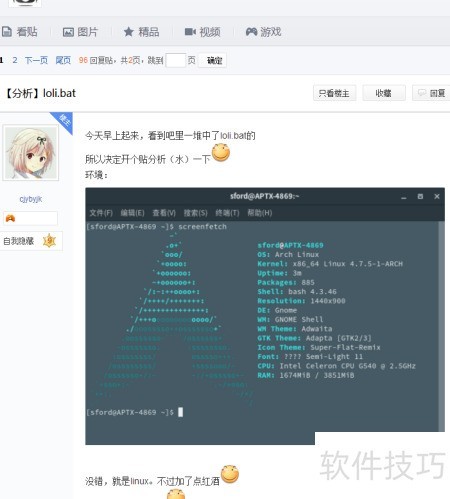The height and width of the screenshot is (499, 450).
Task: Open the cjybyjk username profile link
Action: [31, 199]
